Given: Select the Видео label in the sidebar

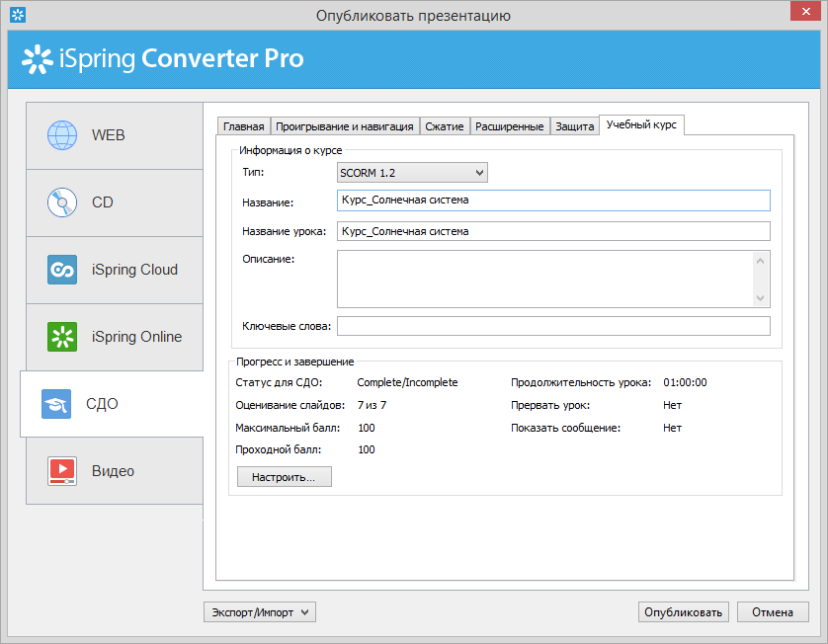Looking at the screenshot, I should pos(113,471).
